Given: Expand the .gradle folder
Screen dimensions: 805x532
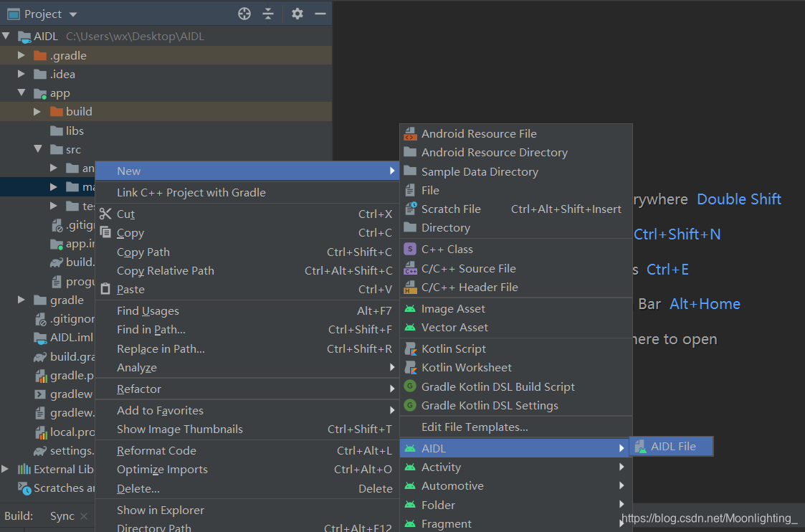Looking at the screenshot, I should pyautogui.click(x=21, y=55).
